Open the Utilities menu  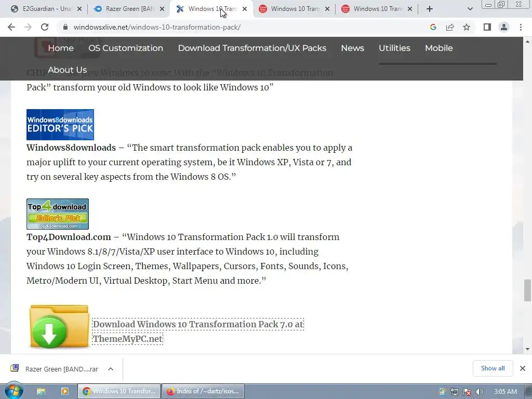[394, 48]
